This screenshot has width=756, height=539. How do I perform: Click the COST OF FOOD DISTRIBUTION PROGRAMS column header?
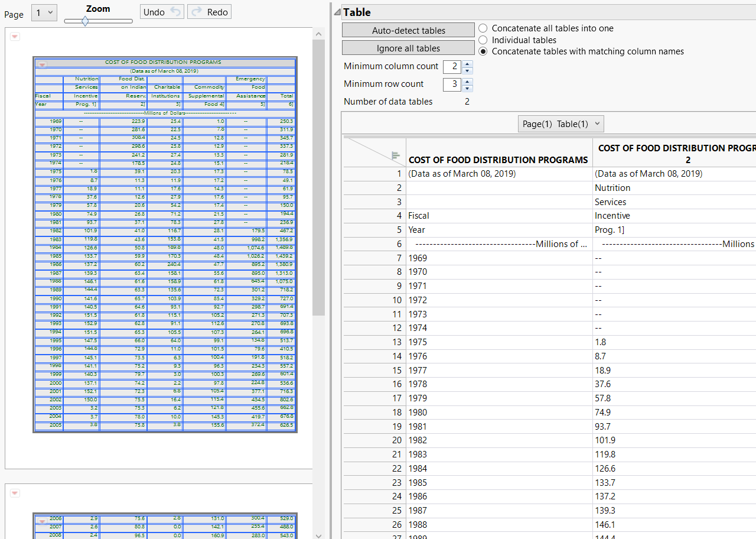coord(498,160)
